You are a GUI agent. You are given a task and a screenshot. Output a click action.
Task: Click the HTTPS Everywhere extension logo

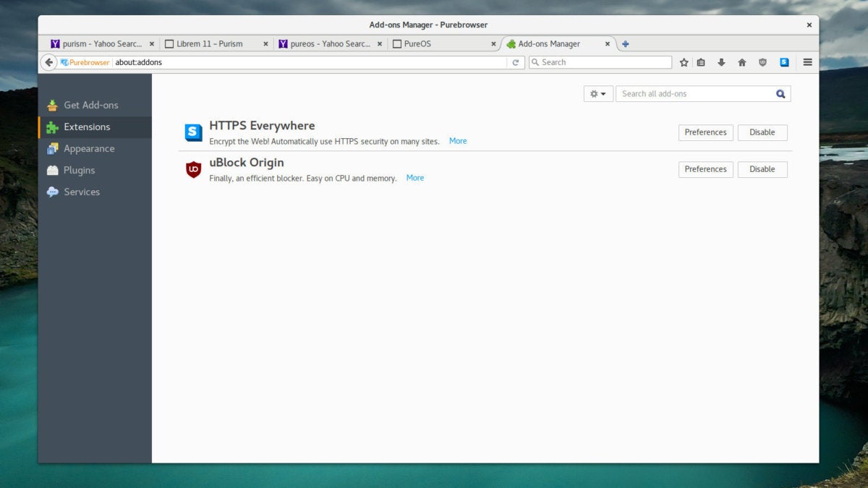(x=193, y=132)
